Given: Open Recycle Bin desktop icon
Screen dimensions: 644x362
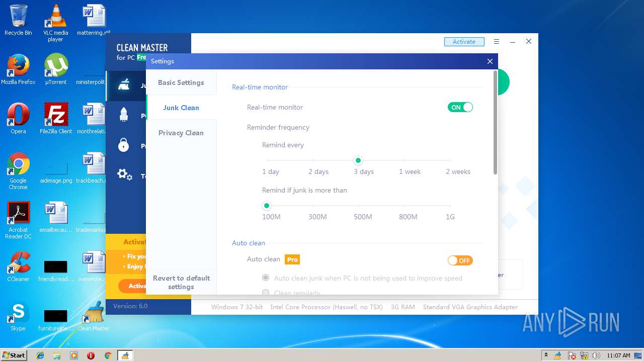Looking at the screenshot, I should [x=18, y=20].
